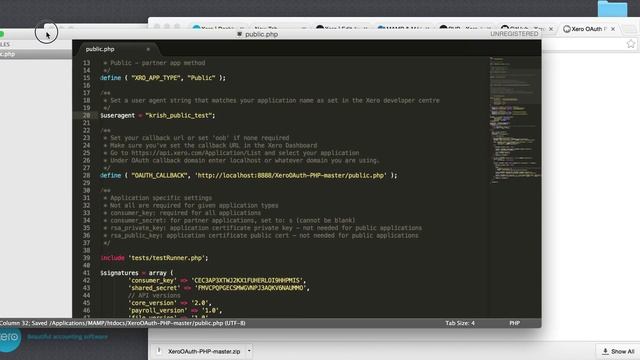Expand the download item options arrow

(x=249, y=351)
